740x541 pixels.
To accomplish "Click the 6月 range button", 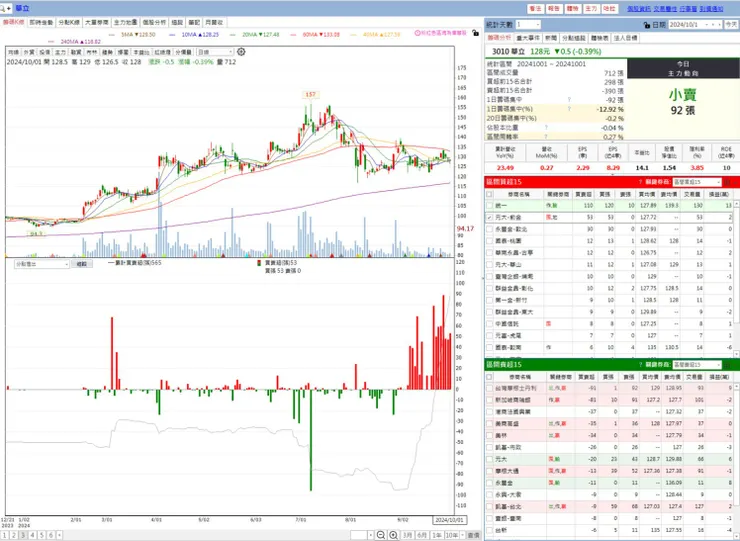I will point(422,535).
